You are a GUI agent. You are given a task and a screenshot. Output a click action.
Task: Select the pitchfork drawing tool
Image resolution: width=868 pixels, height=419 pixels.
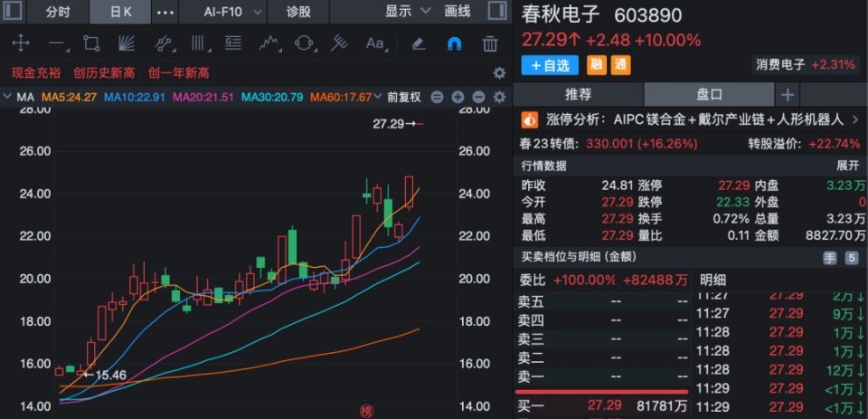point(339,43)
